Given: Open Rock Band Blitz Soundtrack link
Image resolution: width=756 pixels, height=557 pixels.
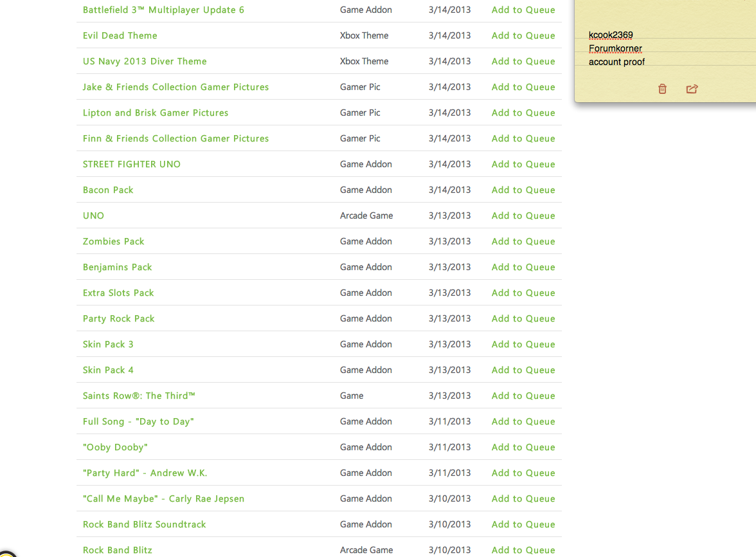Looking at the screenshot, I should (x=144, y=524).
